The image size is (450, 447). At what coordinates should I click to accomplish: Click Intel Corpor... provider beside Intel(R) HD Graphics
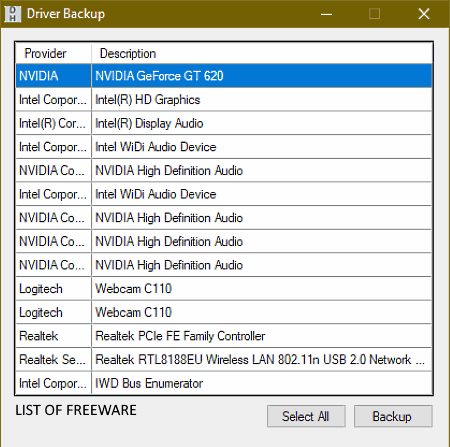53,100
